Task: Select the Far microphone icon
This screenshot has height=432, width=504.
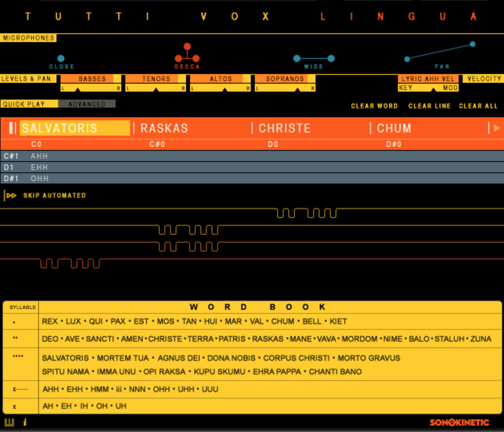Action: point(440,52)
